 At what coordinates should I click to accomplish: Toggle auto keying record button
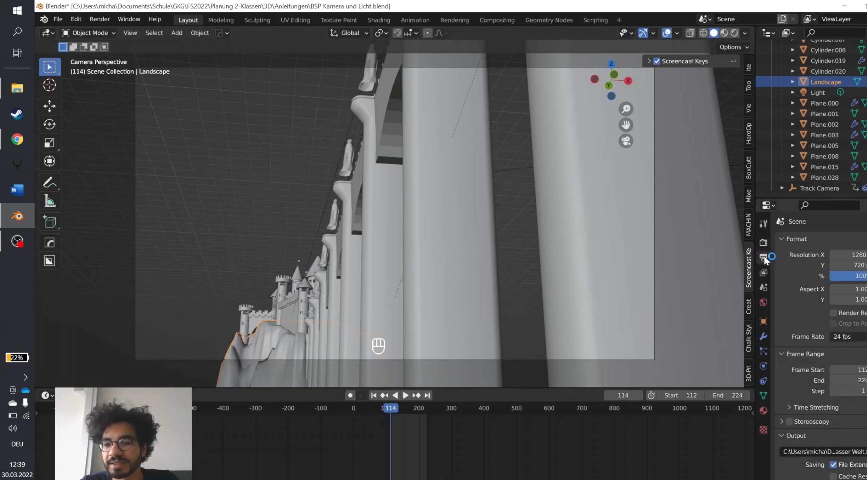click(x=350, y=395)
